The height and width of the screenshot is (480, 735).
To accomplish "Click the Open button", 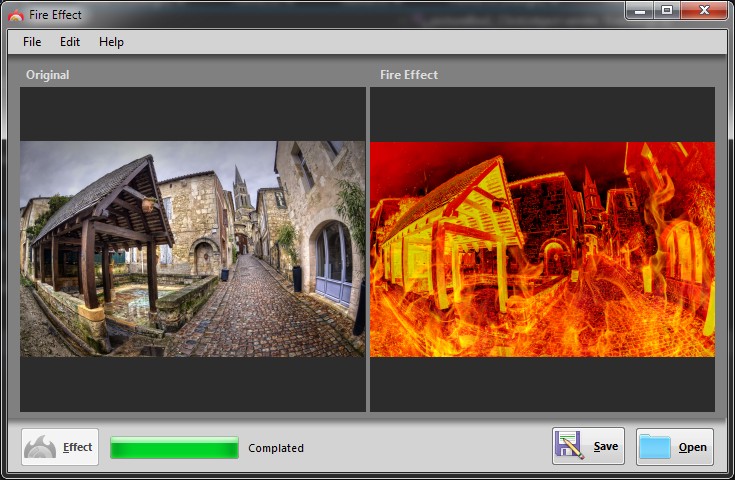I will tap(675, 447).
